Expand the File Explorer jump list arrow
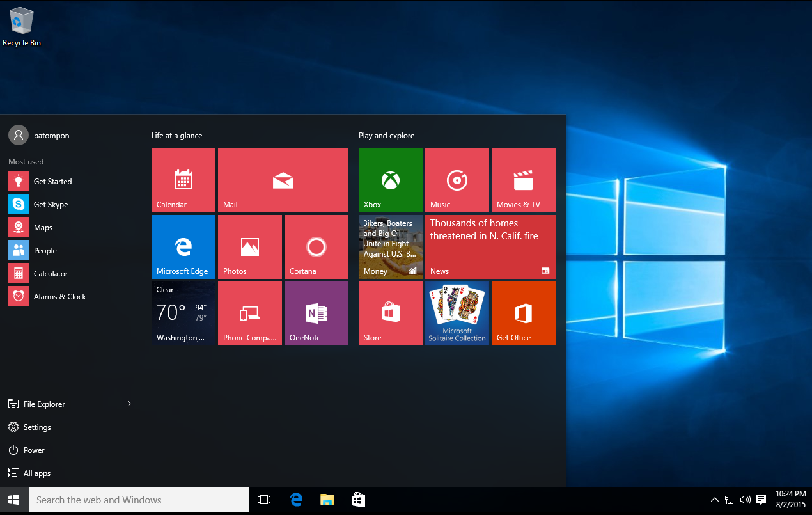The width and height of the screenshot is (812, 515). tap(129, 404)
